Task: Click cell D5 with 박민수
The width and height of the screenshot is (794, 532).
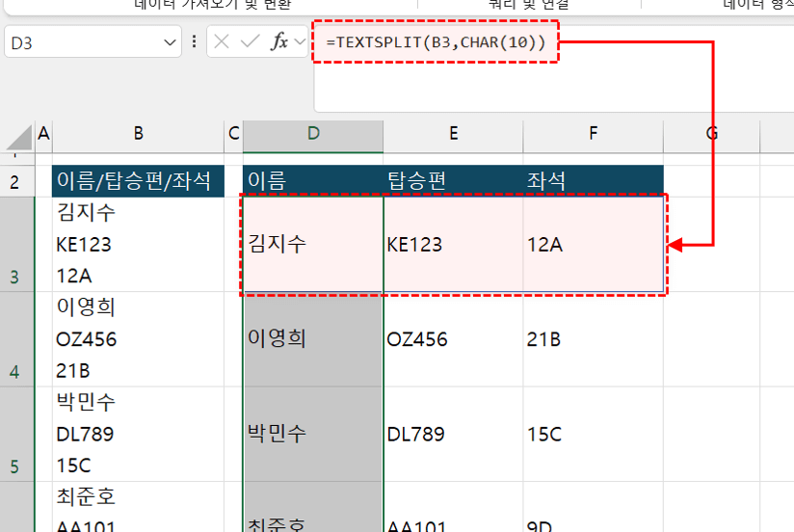Action: pos(313,434)
